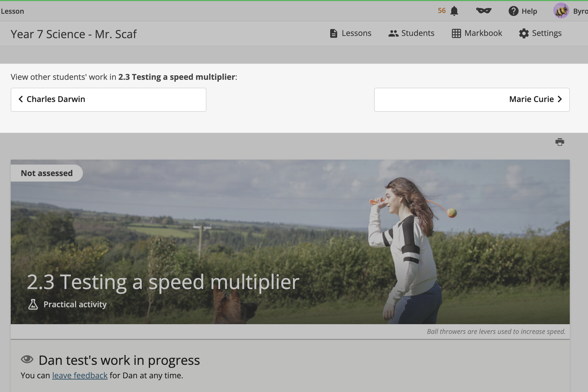Screen dimensions: 588x392
Task: Click the Lessons document icon
Action: pos(333,33)
